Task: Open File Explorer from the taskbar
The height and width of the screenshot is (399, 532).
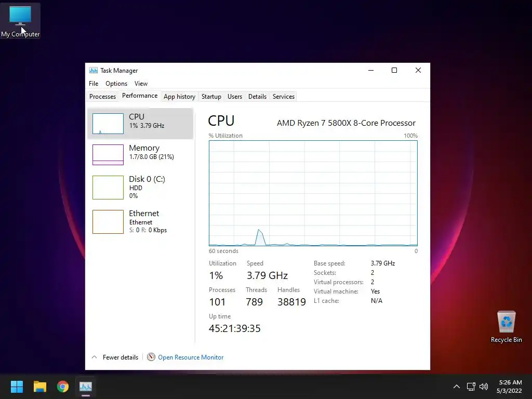Action: 39,387
